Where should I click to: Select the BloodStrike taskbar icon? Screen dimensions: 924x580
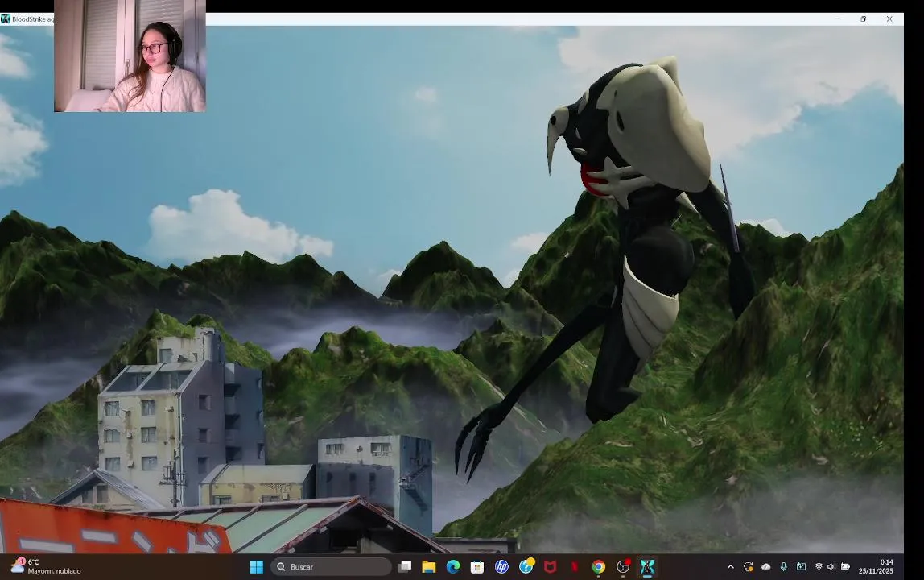(x=647, y=567)
